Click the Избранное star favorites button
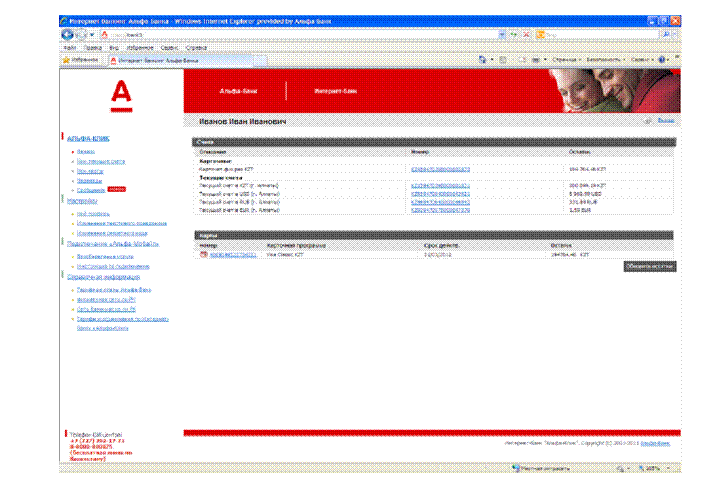This screenshot has height=496, width=712. (80, 60)
